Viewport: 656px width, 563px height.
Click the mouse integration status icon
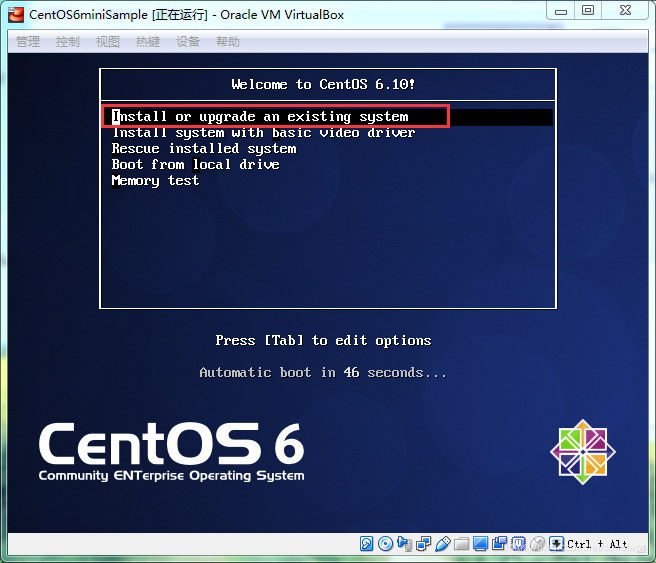click(x=538, y=543)
